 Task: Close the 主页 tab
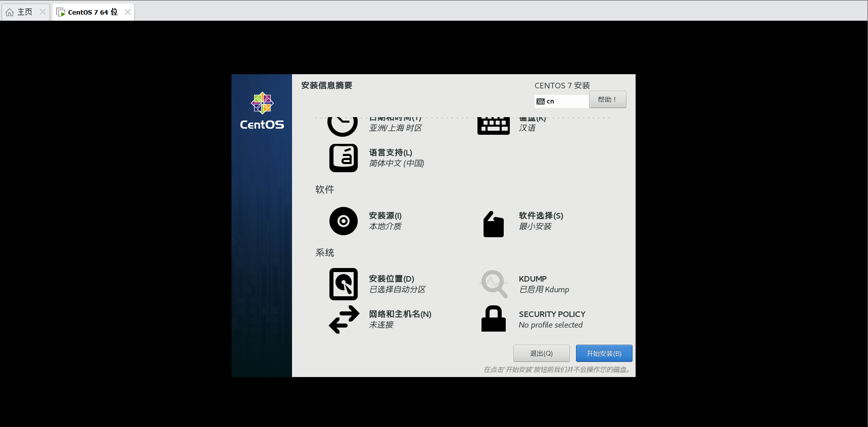pyautogui.click(x=43, y=12)
